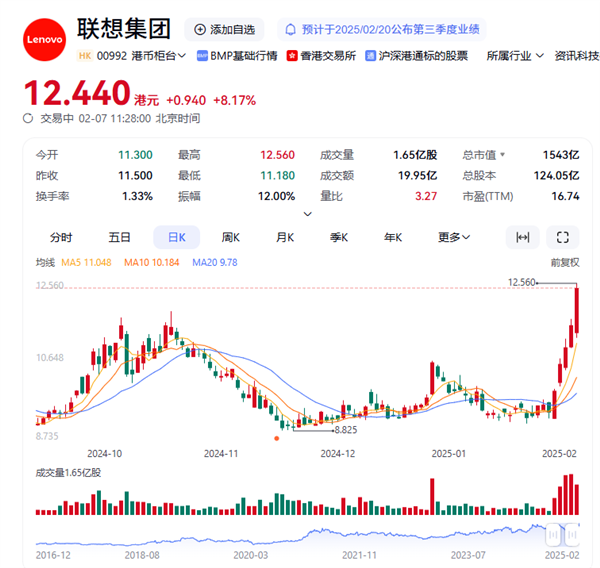Expand more quote data with chevron
This screenshot has width=600, height=568.
tap(307, 213)
